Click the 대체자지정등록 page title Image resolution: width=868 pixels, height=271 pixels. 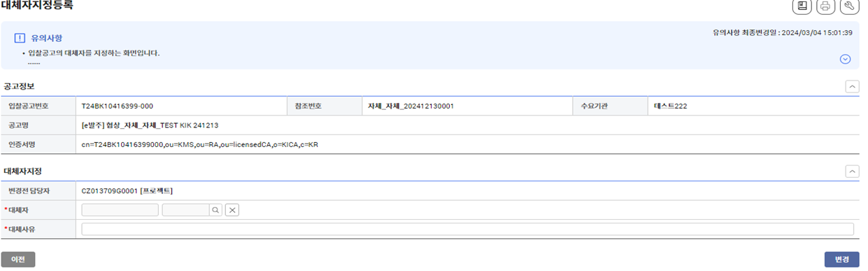[36, 6]
